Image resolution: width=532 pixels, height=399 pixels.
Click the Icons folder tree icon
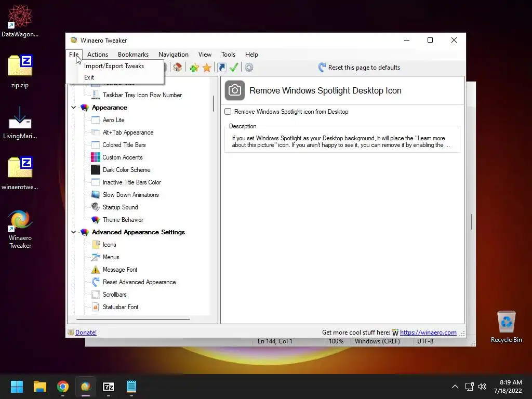pos(96,245)
